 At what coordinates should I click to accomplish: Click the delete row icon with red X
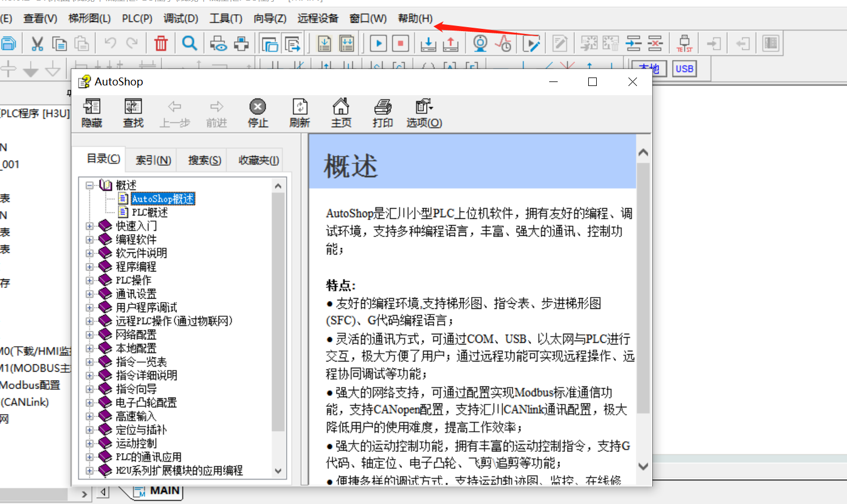click(x=655, y=44)
